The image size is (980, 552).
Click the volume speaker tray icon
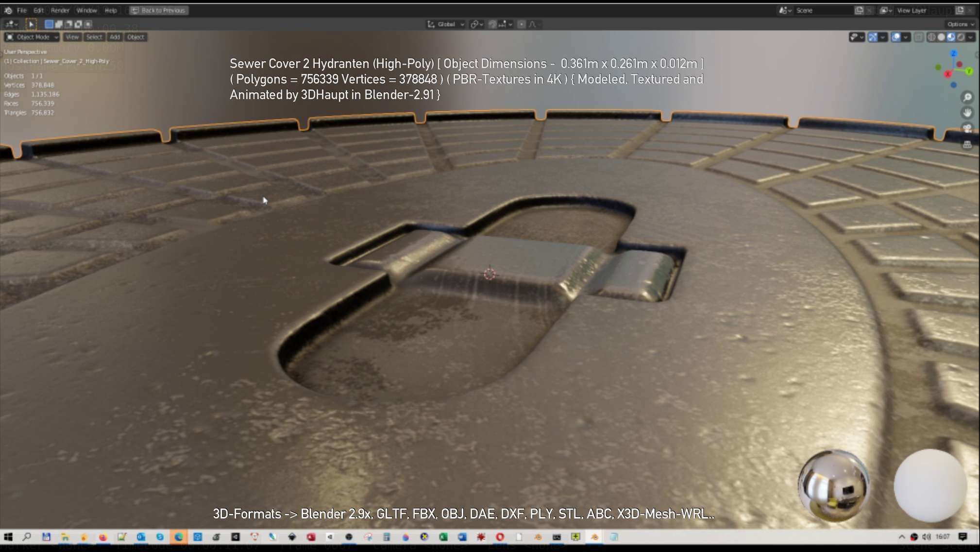[x=926, y=537]
